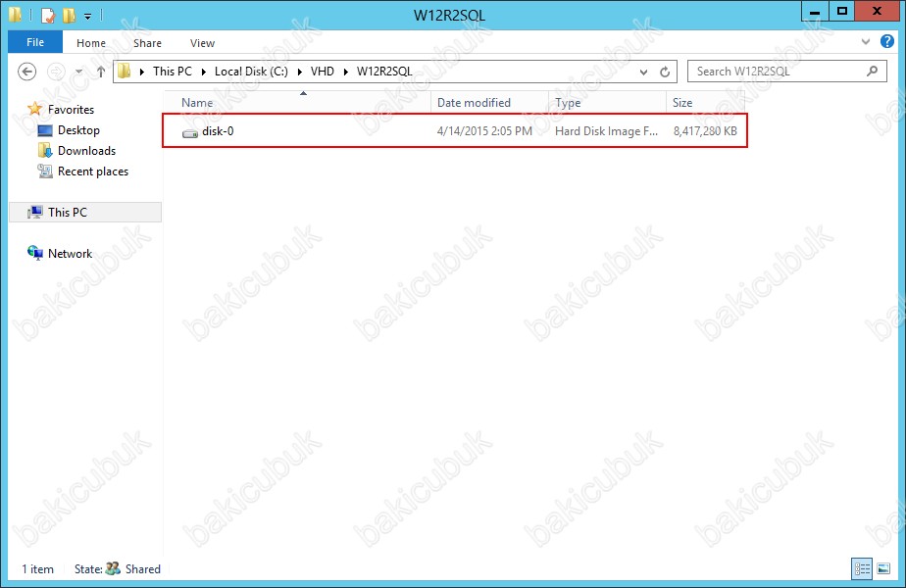The height and width of the screenshot is (588, 906).
Task: Go up one folder level
Action: (x=101, y=72)
